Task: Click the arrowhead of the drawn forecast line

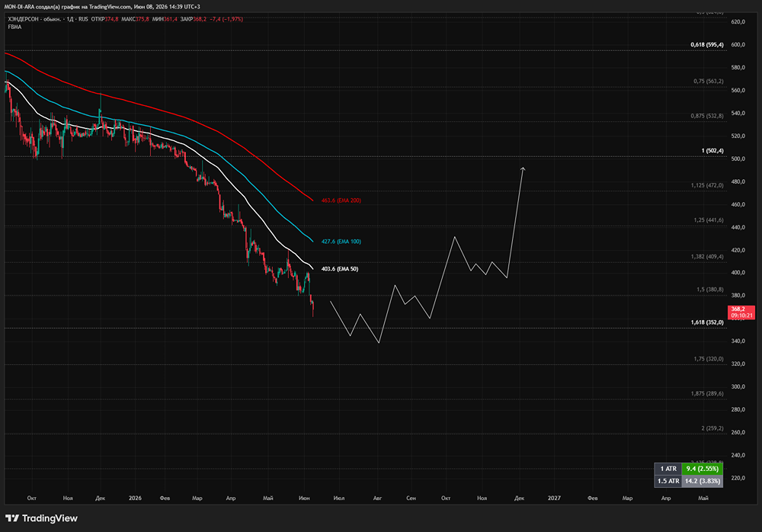Action: coord(523,168)
